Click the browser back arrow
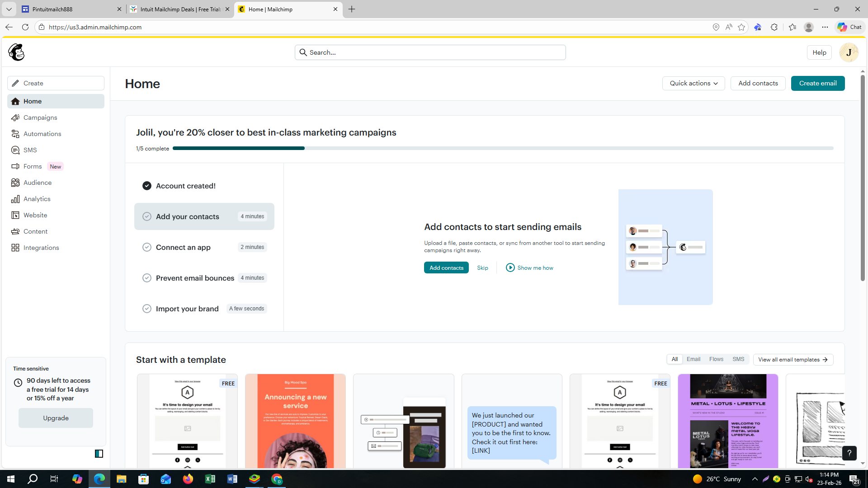The image size is (868, 488). point(9,27)
